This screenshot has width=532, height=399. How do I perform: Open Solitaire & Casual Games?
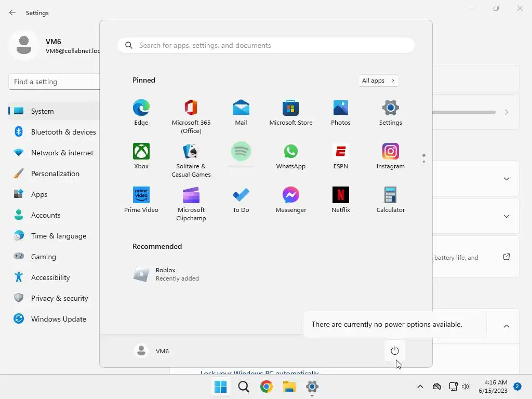point(191,160)
